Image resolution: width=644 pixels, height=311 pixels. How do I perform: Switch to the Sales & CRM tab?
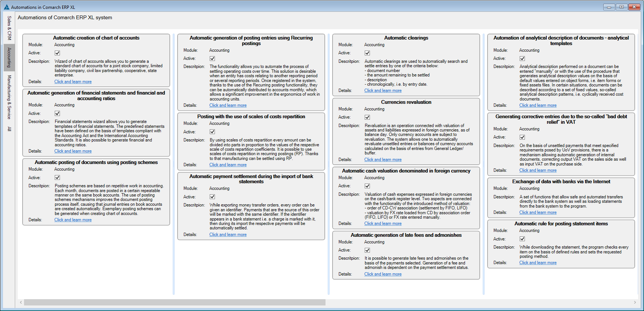(x=9, y=28)
